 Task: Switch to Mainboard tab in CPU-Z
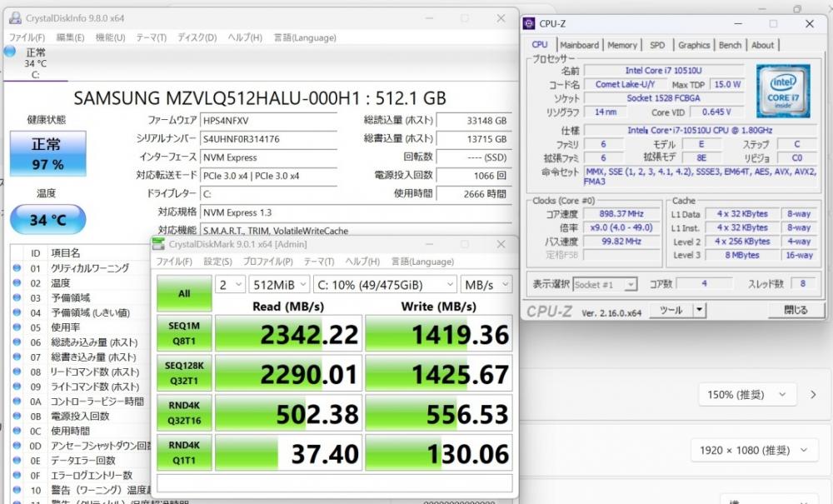point(579,45)
